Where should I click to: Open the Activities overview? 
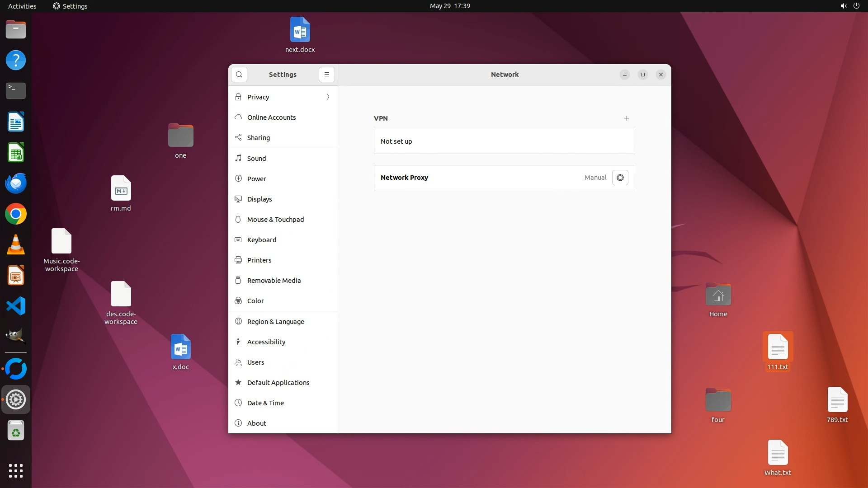(22, 6)
